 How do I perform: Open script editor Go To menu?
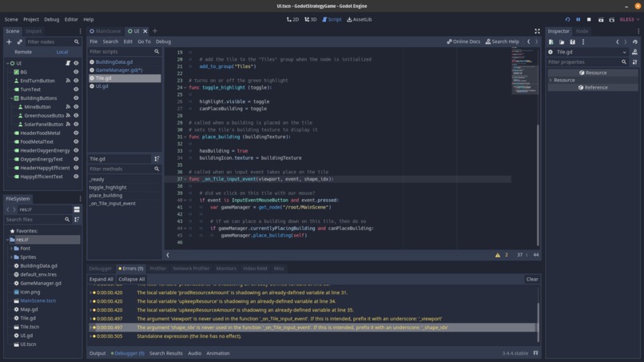[144, 42]
